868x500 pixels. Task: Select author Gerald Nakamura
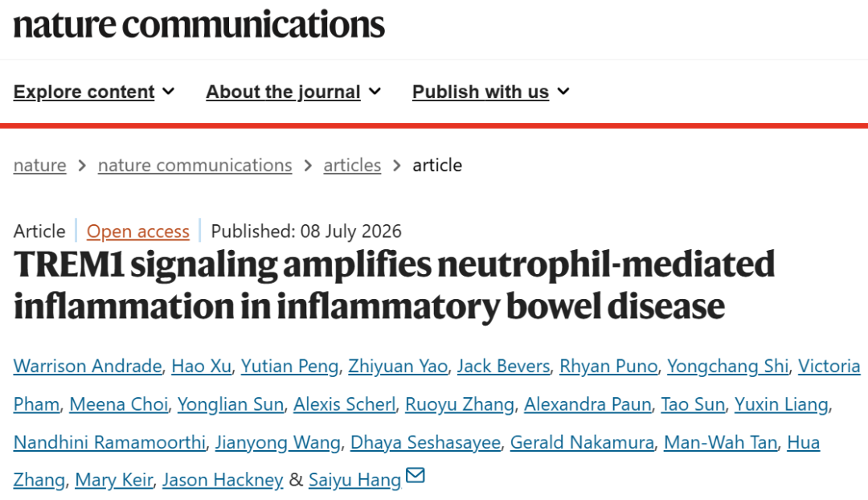pos(582,442)
